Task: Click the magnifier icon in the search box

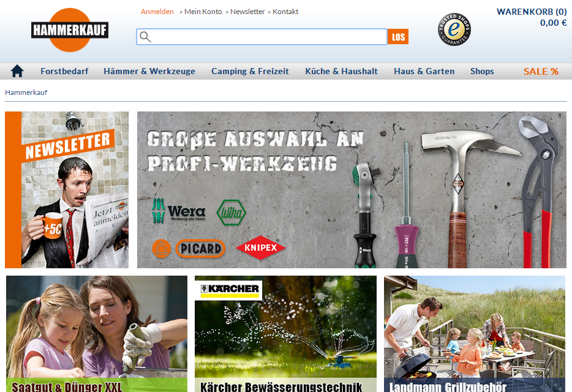Action: click(145, 37)
